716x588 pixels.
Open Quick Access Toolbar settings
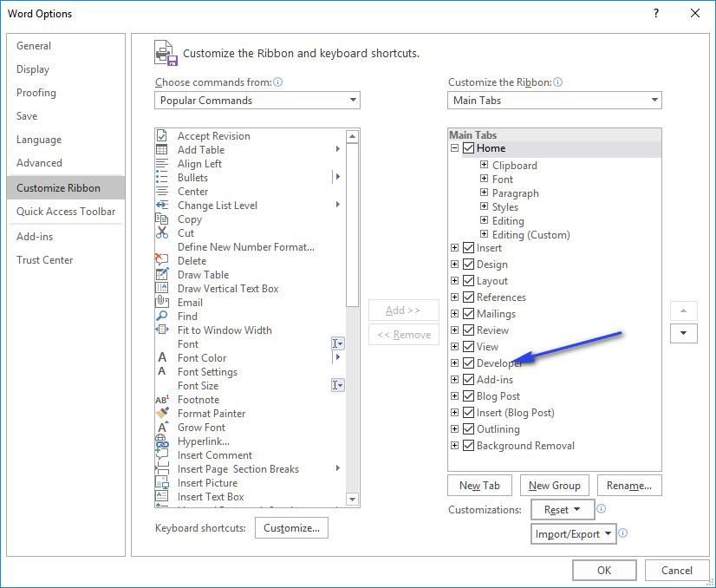66,211
